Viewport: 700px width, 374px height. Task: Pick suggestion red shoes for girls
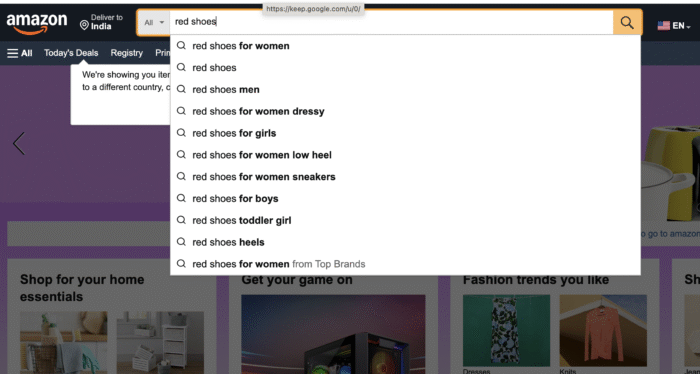405,133
